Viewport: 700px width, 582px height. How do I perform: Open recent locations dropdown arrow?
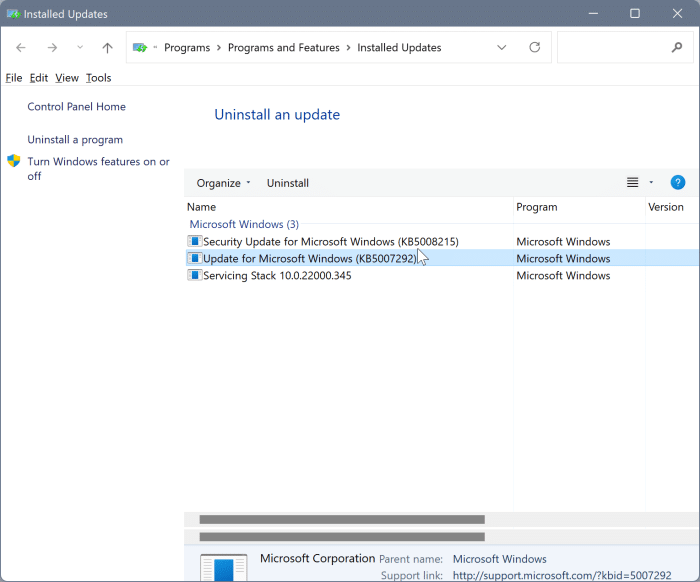pyautogui.click(x=80, y=47)
